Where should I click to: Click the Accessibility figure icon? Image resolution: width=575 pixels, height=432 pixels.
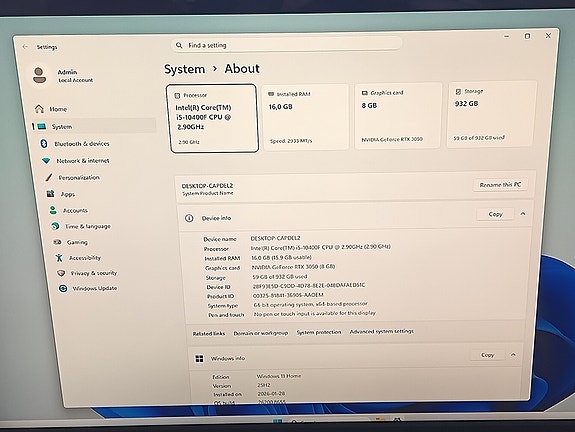click(59, 258)
